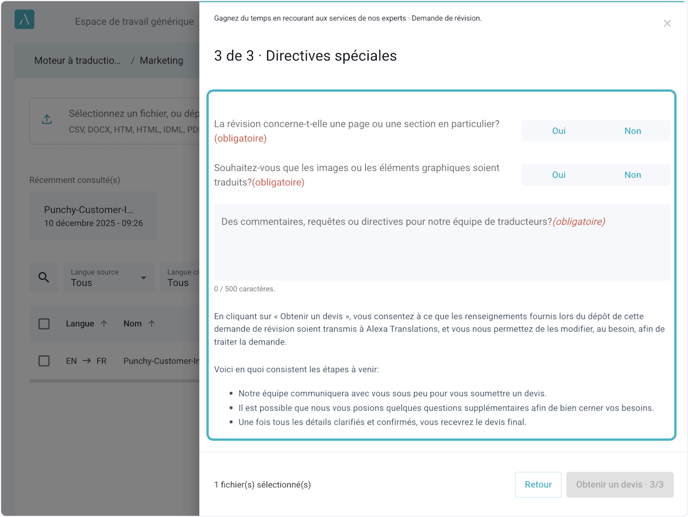Close the revision request dialog
The height and width of the screenshot is (517, 688).
667,23
